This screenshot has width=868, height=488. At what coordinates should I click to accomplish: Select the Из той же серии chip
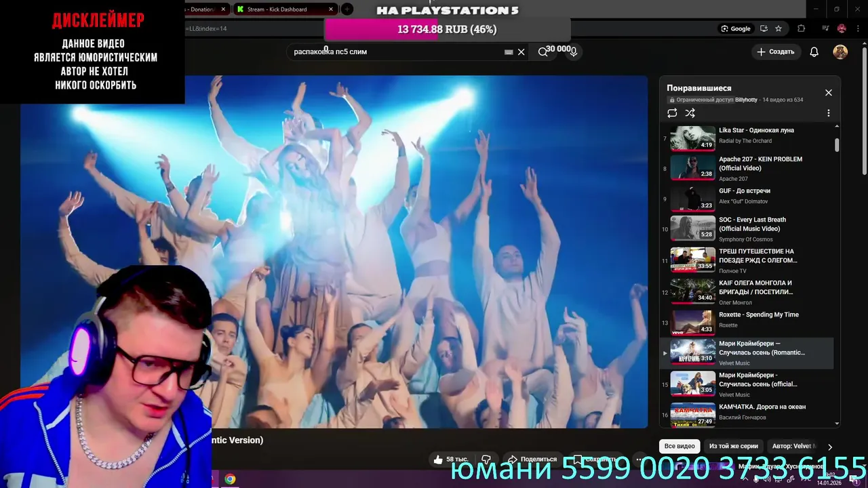point(734,446)
